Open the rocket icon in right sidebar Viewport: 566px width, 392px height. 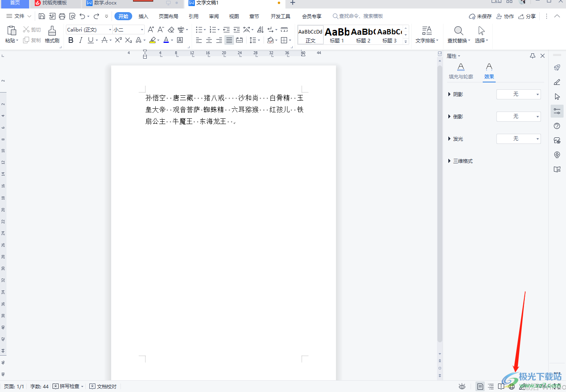click(x=557, y=67)
